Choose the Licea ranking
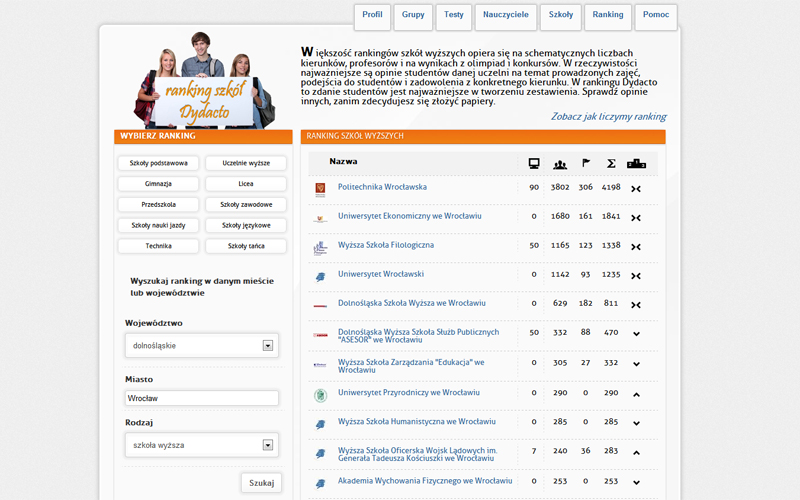 coord(246,184)
